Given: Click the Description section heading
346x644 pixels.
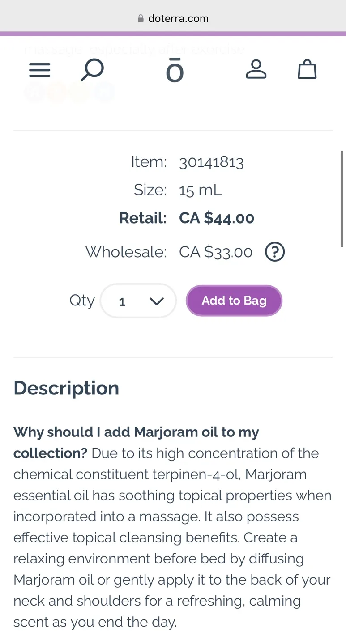Looking at the screenshot, I should pos(66,388).
